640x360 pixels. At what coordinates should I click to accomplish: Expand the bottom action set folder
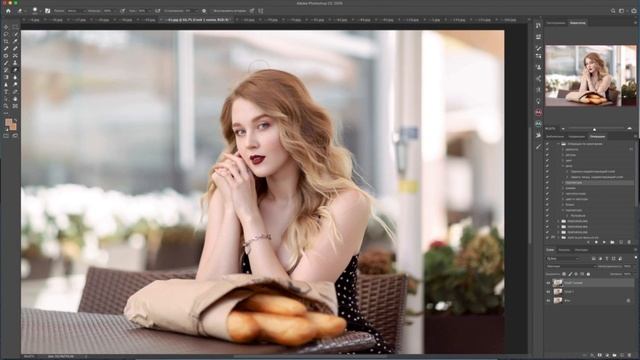point(558,237)
